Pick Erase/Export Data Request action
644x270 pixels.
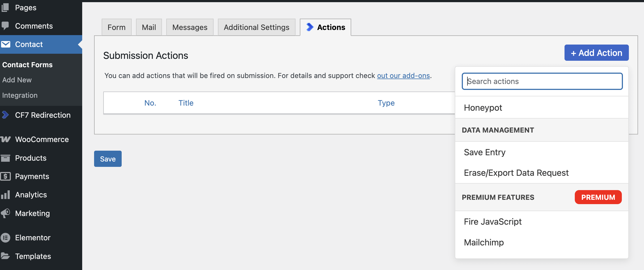click(x=516, y=173)
